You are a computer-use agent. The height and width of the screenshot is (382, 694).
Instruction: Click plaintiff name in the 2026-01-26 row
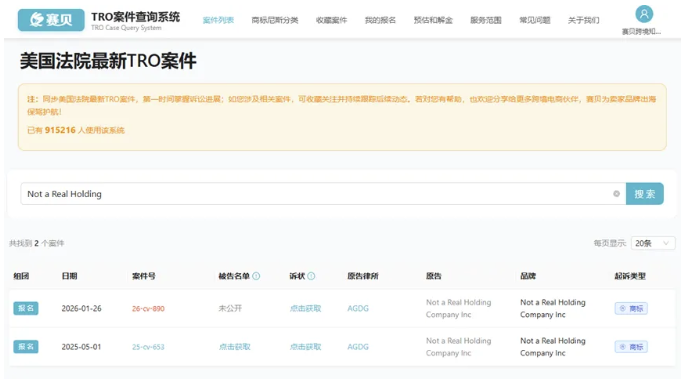pyautogui.click(x=459, y=309)
